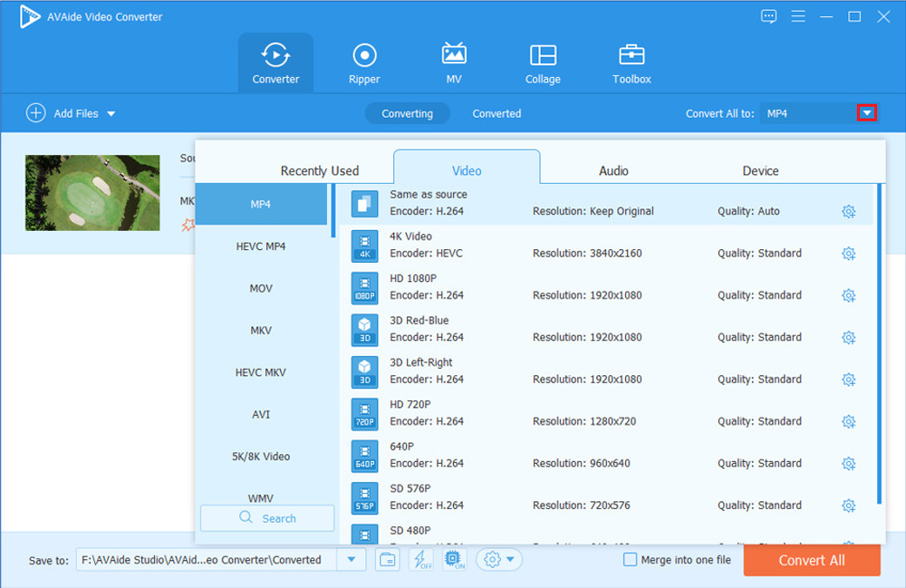
Task: Open settings gear for 4K Video preset
Action: (848, 254)
